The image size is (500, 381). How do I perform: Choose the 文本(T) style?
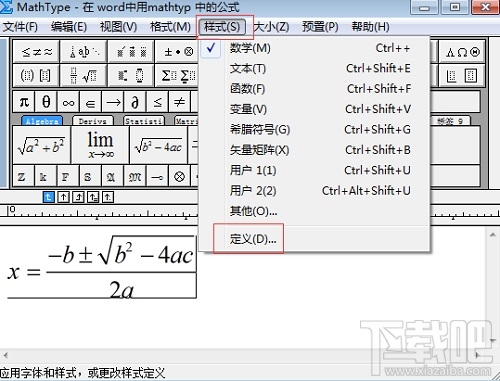pos(314,69)
